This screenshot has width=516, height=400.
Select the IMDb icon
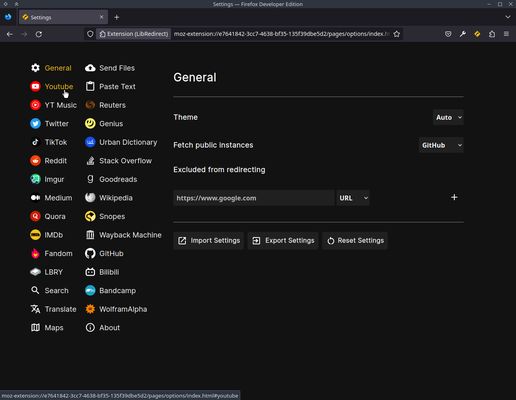click(35, 235)
